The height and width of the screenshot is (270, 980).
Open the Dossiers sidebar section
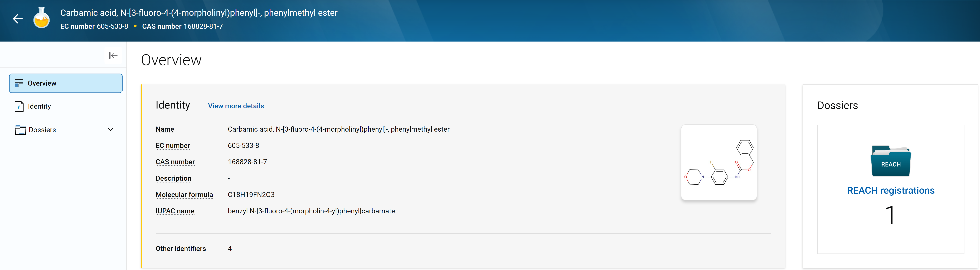click(x=42, y=130)
